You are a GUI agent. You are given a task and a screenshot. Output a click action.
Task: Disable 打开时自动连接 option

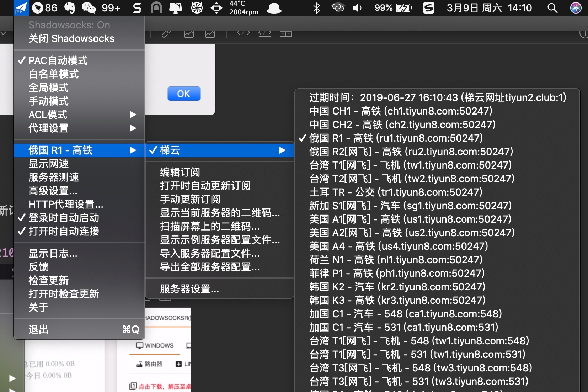click(x=64, y=231)
